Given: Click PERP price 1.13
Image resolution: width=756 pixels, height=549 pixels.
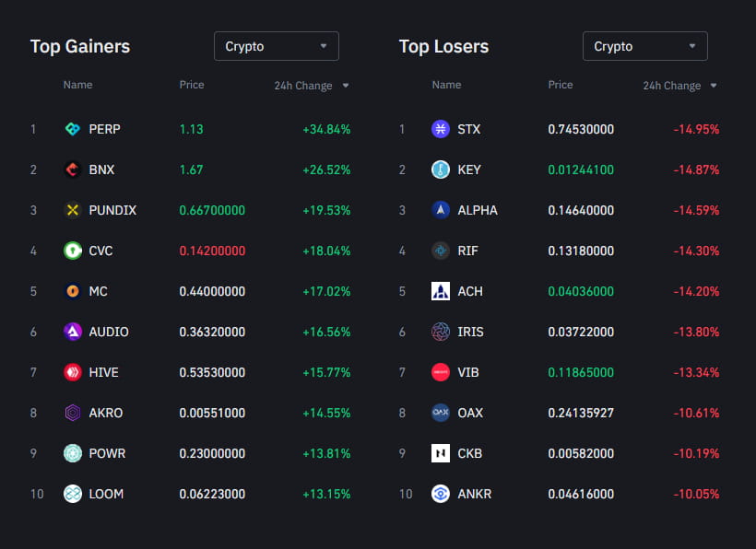Looking at the screenshot, I should [x=192, y=129].
